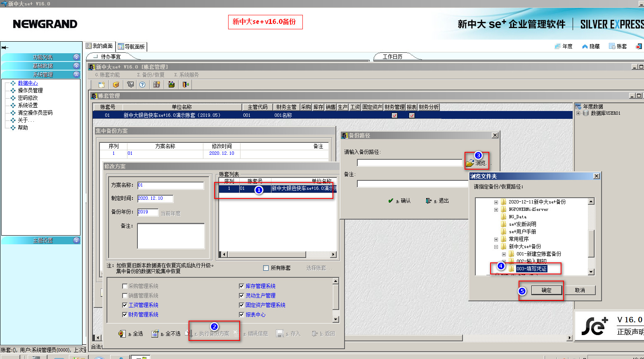644x359 pixels.
Task: Collapse the 新中大se+备份 folder node
Action: (496, 247)
